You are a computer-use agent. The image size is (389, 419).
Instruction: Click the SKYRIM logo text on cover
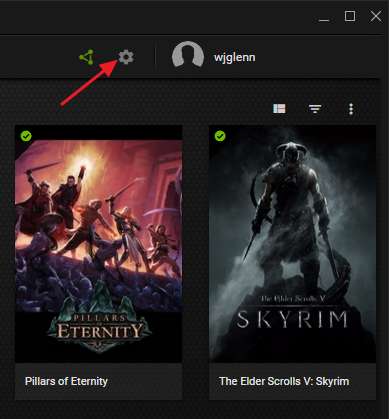tap(292, 319)
